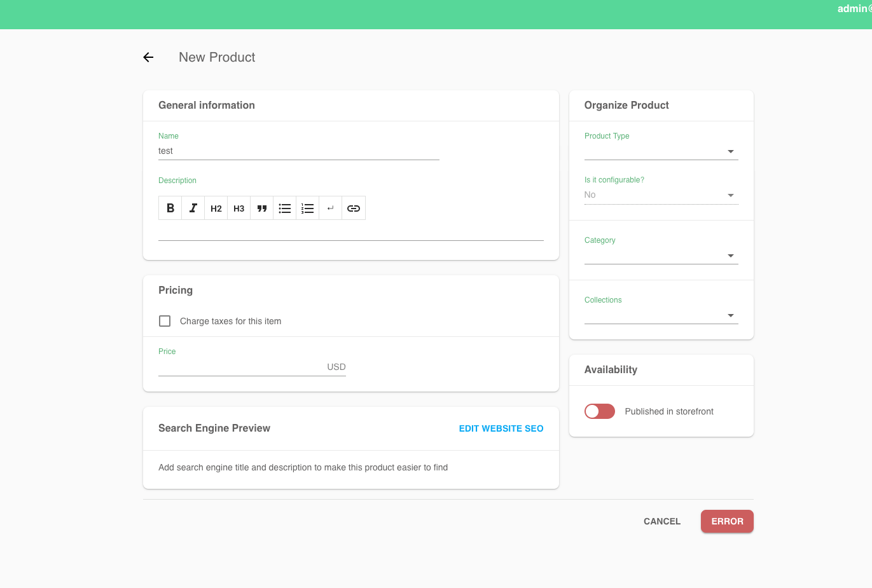Viewport: 872px width, 588px height.
Task: Insert a line break using the return icon
Action: [330, 208]
